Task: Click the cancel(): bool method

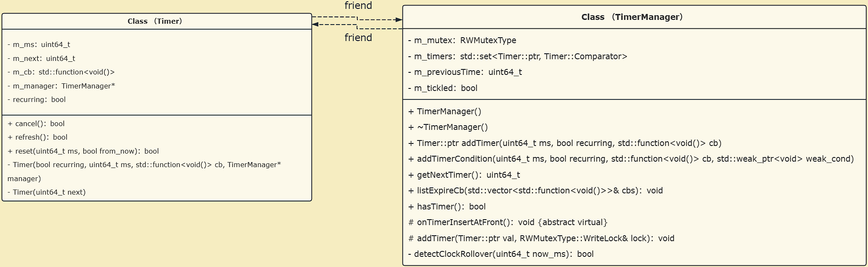Action: 36,124
